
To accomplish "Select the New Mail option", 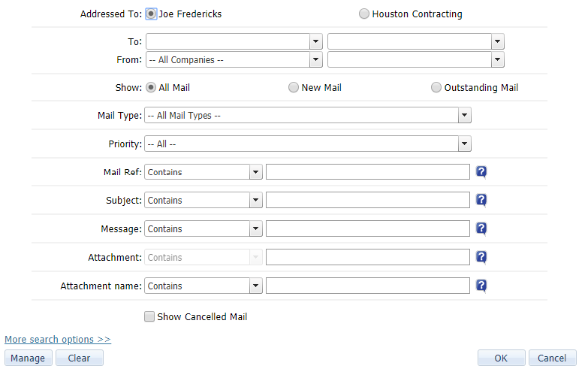I will [294, 87].
